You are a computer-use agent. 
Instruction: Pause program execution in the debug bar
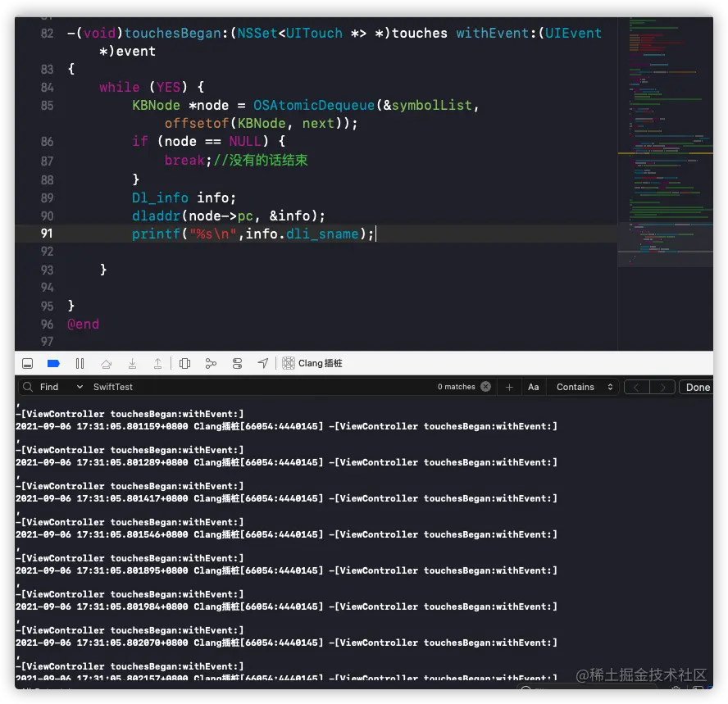pos(80,363)
